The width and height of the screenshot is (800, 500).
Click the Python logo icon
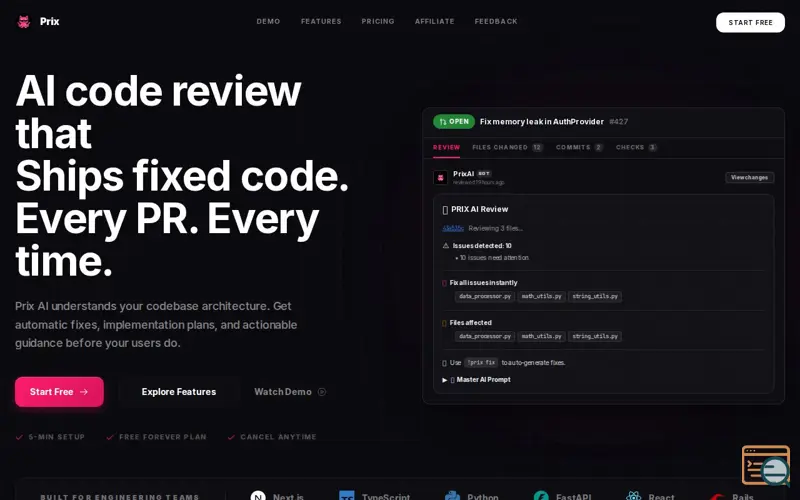click(452, 496)
